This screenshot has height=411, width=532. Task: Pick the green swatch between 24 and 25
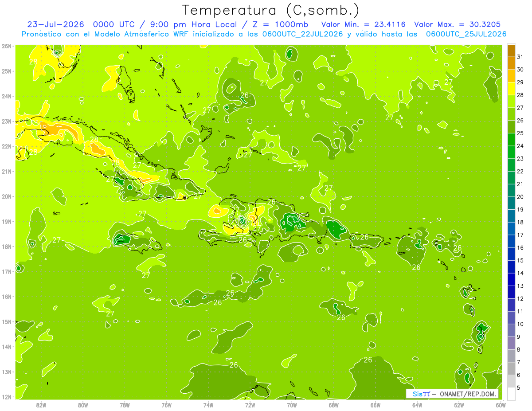pos(511,139)
